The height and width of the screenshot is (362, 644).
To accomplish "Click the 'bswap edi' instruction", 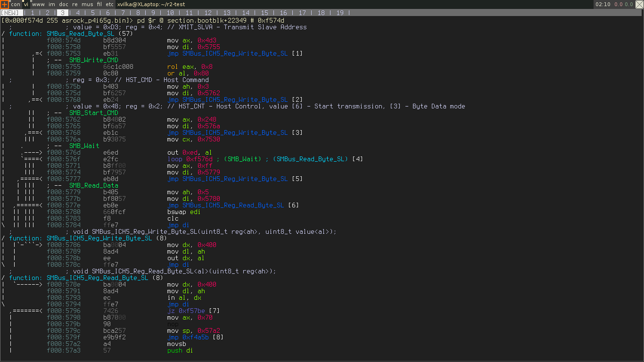I will point(184,212).
